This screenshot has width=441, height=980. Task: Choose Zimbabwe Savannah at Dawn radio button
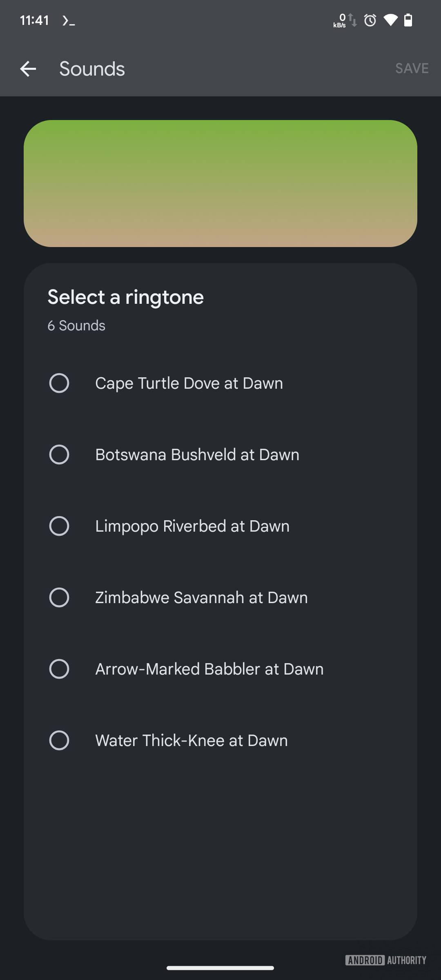[x=59, y=597]
